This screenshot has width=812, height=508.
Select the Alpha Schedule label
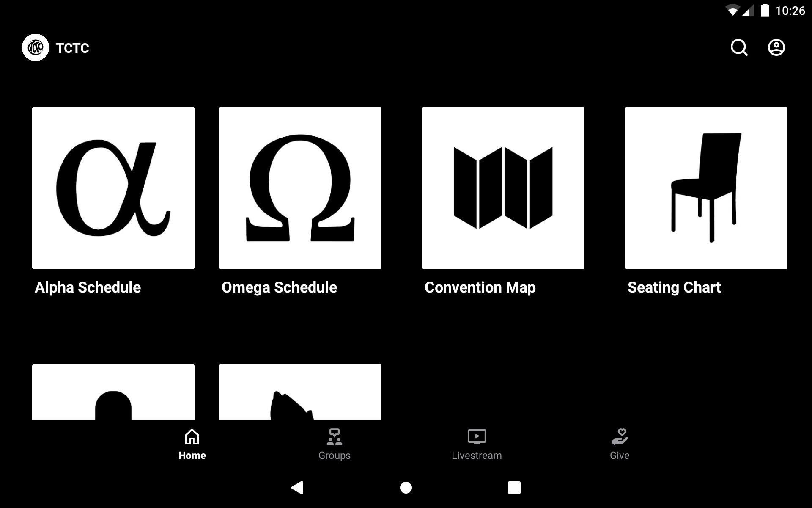click(88, 287)
